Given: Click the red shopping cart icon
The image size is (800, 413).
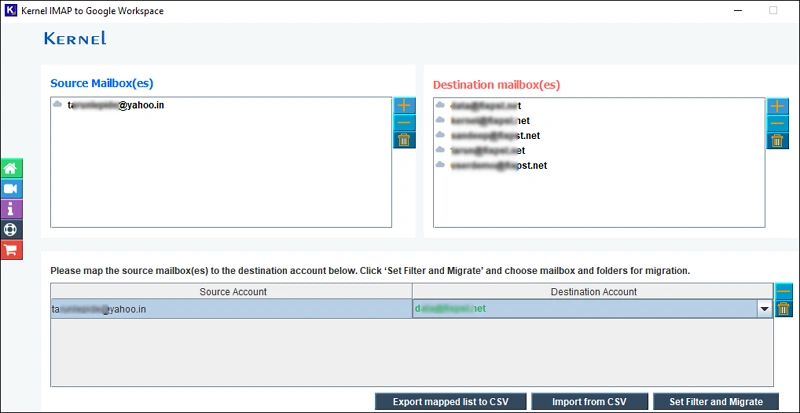Looking at the screenshot, I should point(11,250).
